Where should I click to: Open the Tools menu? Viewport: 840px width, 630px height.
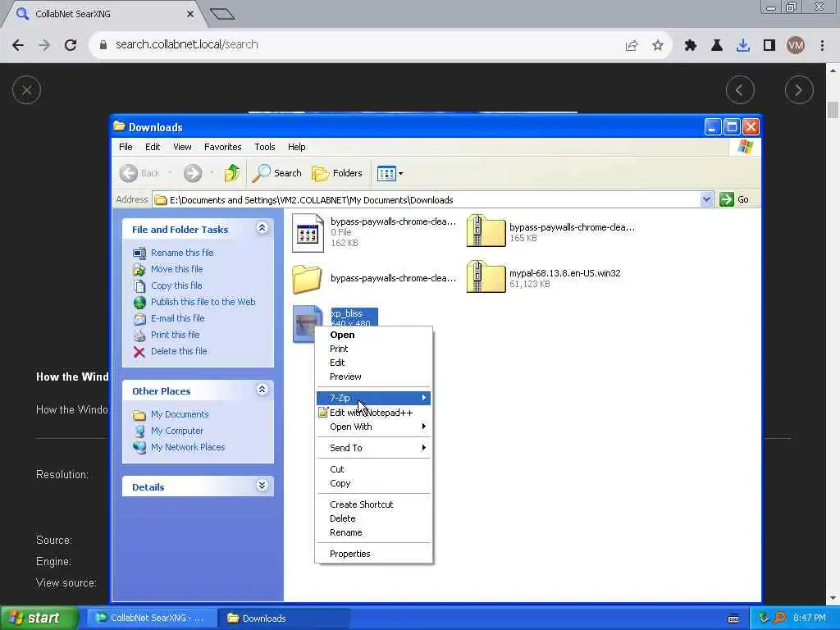click(265, 147)
